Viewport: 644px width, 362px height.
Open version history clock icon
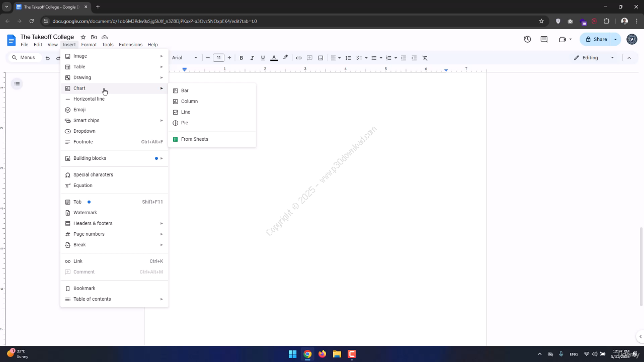click(527, 39)
